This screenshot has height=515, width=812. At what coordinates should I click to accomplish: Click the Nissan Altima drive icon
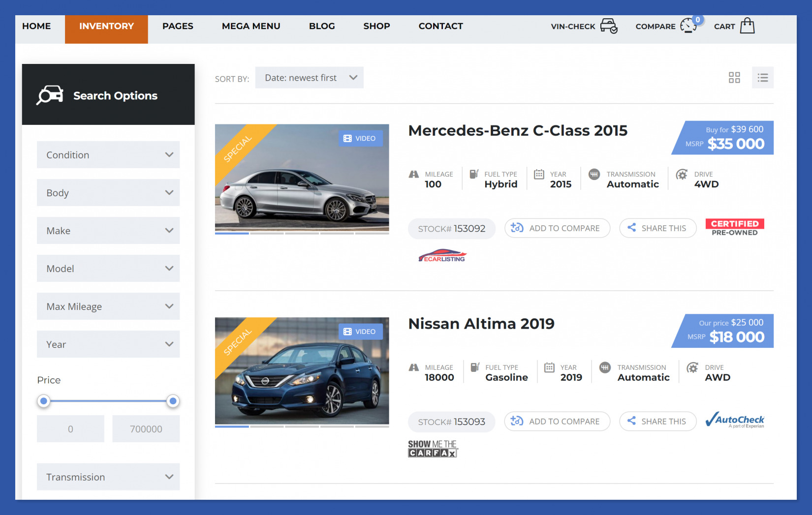click(x=692, y=367)
